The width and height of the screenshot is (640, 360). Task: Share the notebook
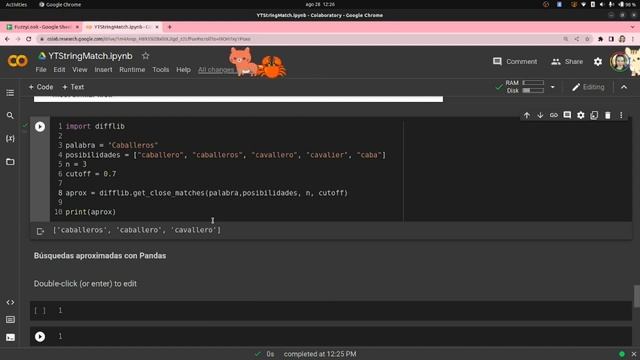(567, 62)
